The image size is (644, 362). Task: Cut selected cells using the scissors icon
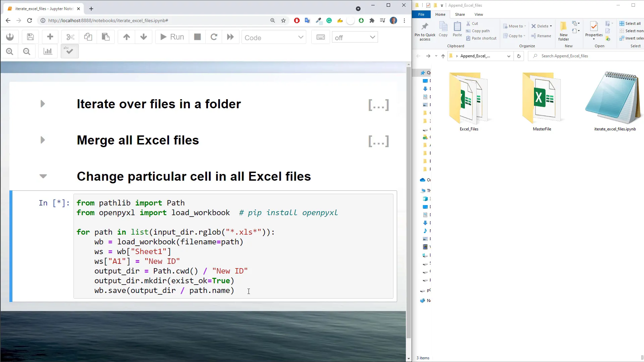(x=70, y=37)
